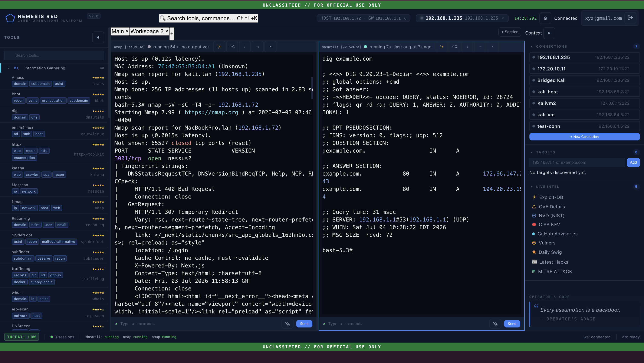Attach a file in the dnsutils command bar
This screenshot has width=644, height=363.
coord(495,324)
